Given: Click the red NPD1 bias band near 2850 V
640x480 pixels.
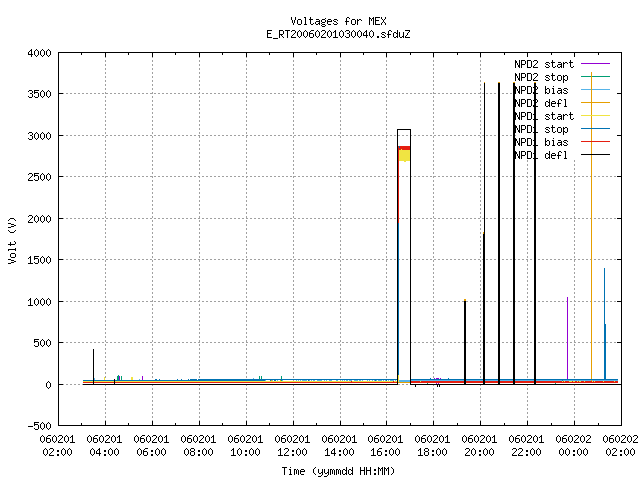Looking at the screenshot, I should (404, 148).
